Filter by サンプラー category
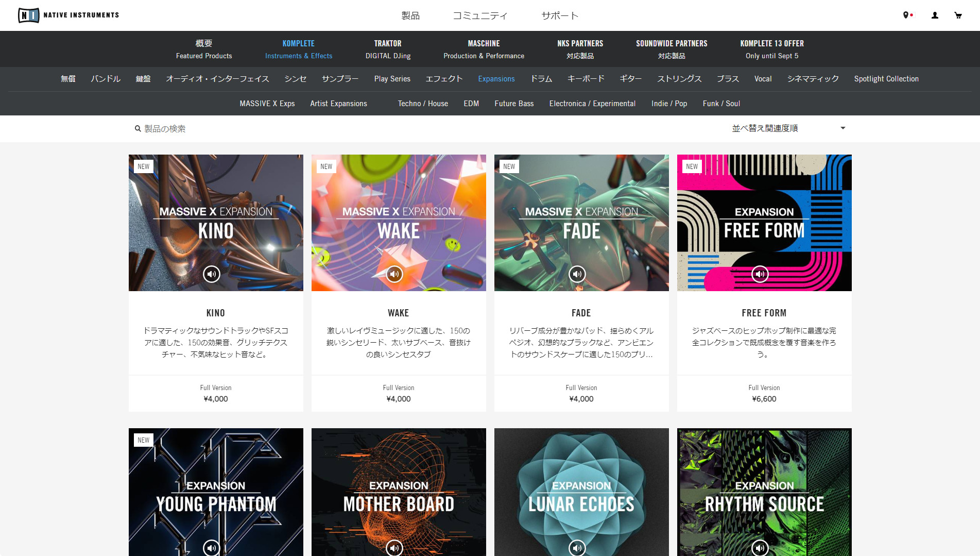Screen dimensions: 980x556 coord(340,79)
